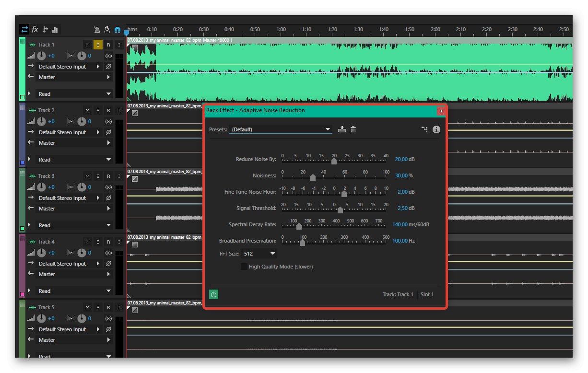Screen dimensions: 588x373
Task: Open the EQ view icon
Action: [x=55, y=30]
